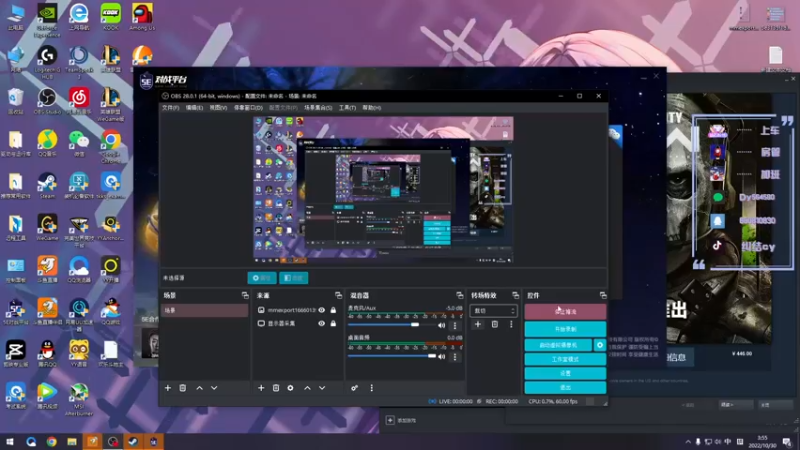The image size is (800, 450).
Task: Pop out the Scenes dock with its float icon
Action: coord(245,295)
